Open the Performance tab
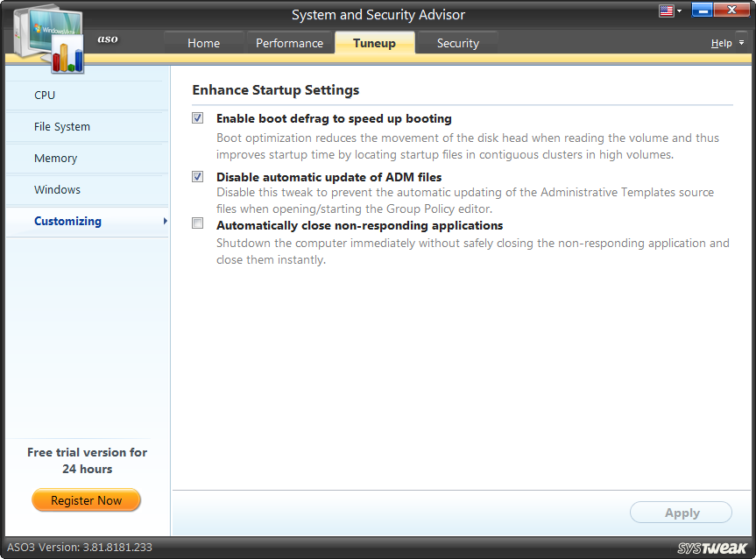The width and height of the screenshot is (756, 559). [290, 42]
